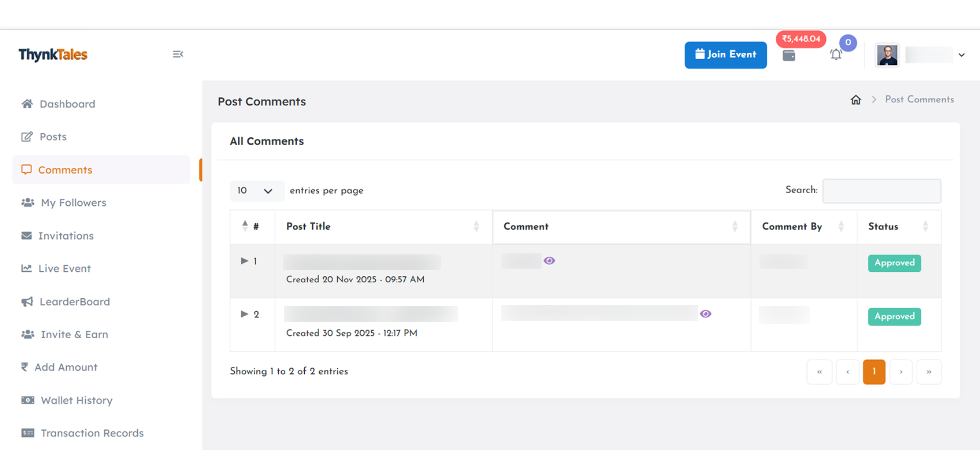The image size is (980, 476).
Task: Click the user profile avatar
Action: tap(887, 55)
